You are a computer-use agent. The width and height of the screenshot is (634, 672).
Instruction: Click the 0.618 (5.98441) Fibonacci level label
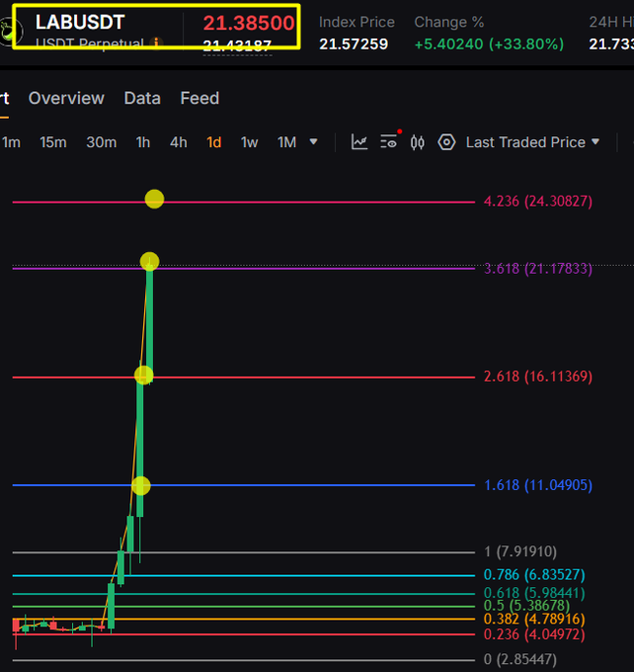click(534, 593)
